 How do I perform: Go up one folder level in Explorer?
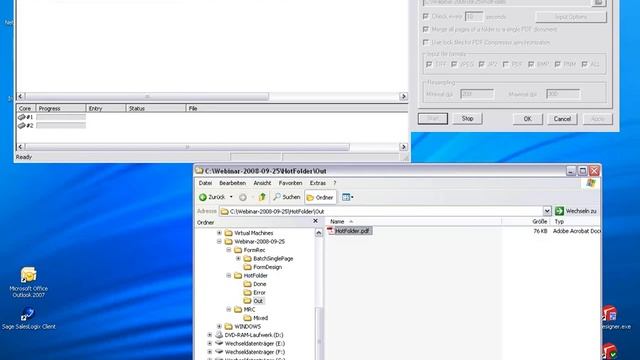pyautogui.click(x=262, y=197)
